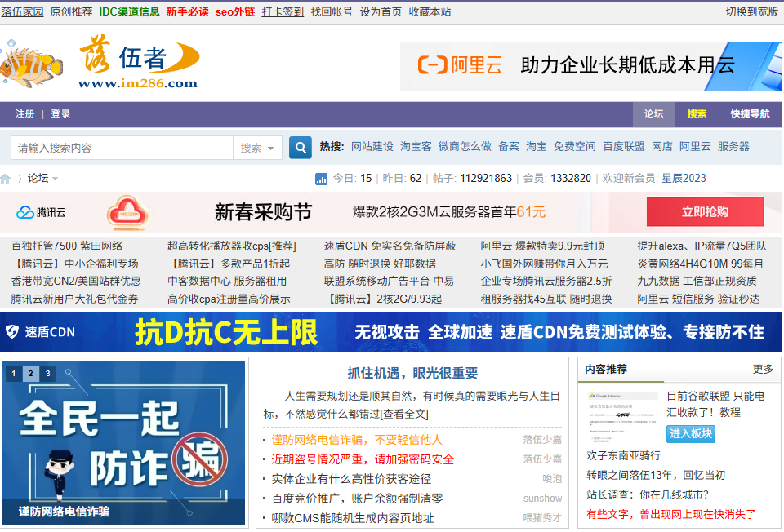Click the home icon in the breadcrumb bar
784x532 pixels.
pyautogui.click(x=8, y=177)
